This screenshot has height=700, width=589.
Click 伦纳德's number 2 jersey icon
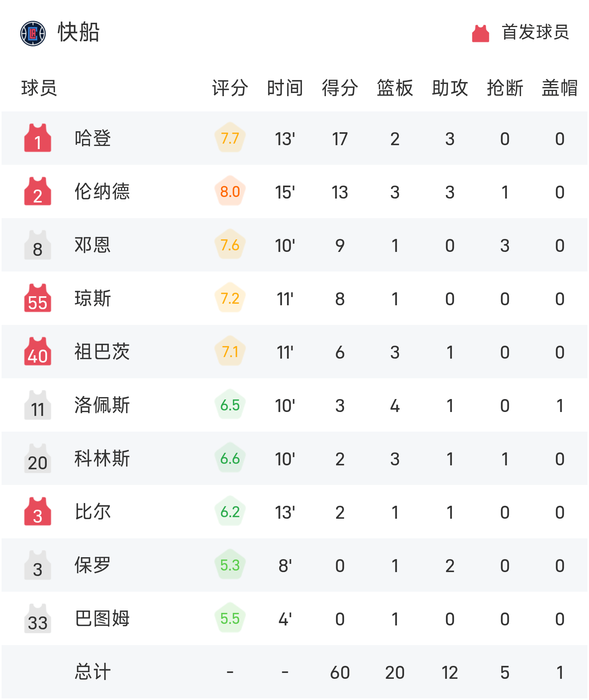38,191
